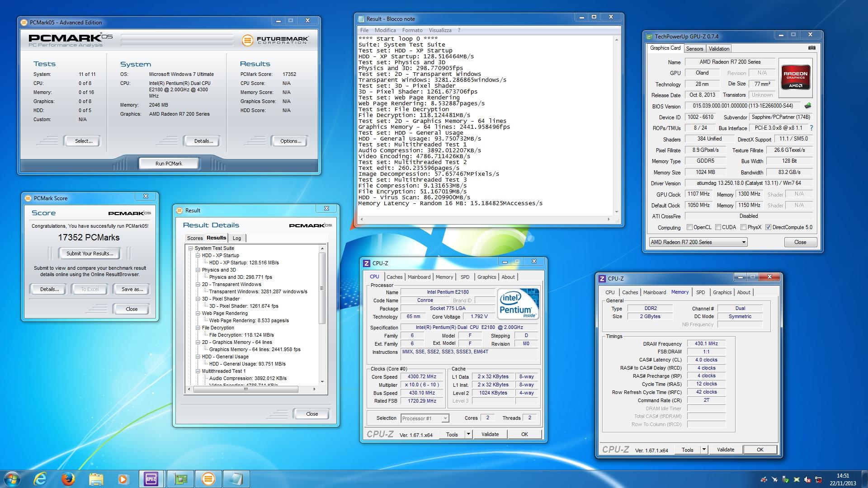
Task: Toggle the DirectCompute 5.0 checkbox
Action: coord(768,227)
